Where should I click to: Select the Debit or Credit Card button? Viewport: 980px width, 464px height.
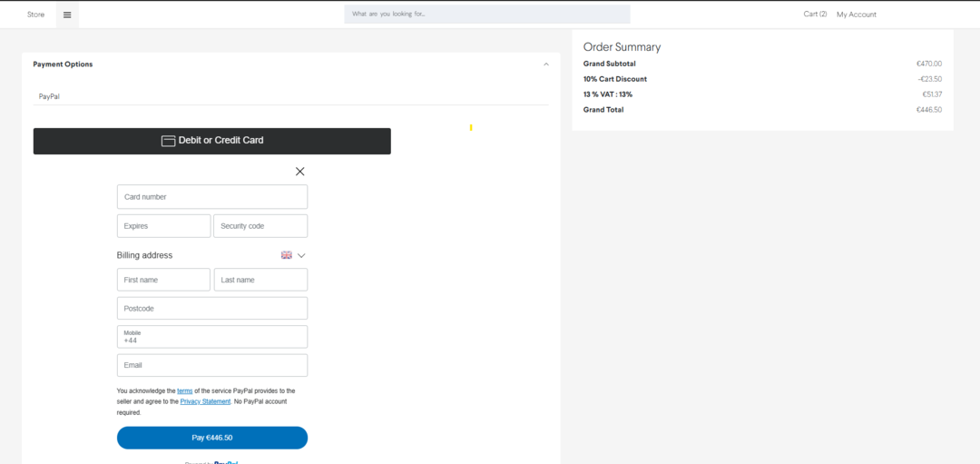pos(211,141)
